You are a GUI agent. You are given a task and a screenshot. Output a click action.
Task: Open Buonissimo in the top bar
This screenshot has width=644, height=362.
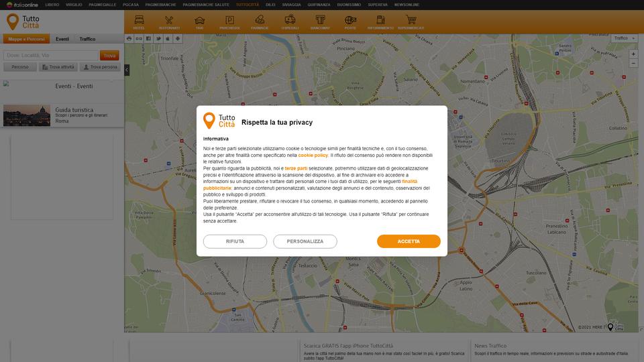point(349,5)
